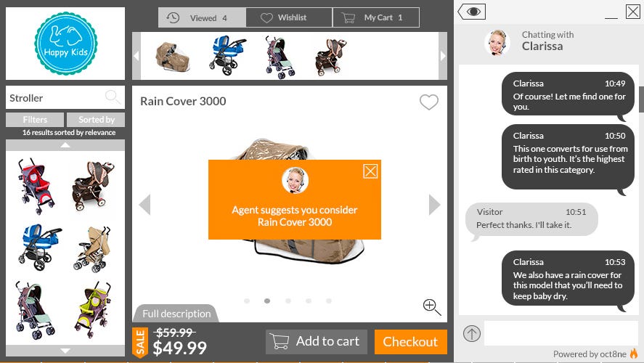Open the Sorted by dropdown
Viewport: 644px width, 363px height.
(x=96, y=120)
